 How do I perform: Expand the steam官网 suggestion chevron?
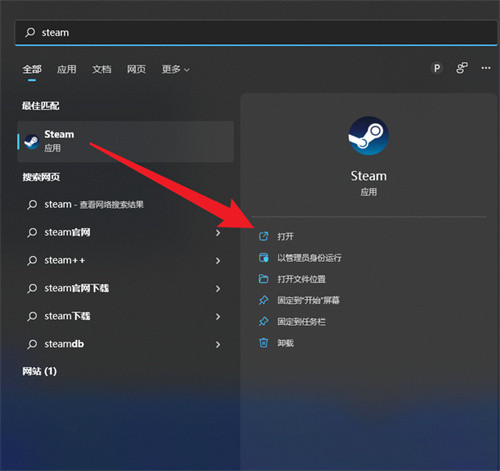pos(218,233)
